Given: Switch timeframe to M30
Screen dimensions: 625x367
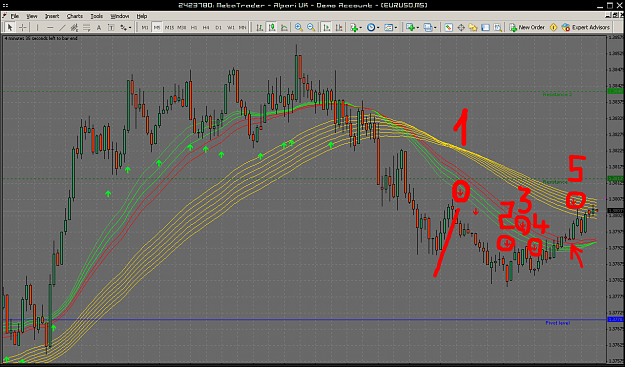Looking at the screenshot, I should click(182, 27).
